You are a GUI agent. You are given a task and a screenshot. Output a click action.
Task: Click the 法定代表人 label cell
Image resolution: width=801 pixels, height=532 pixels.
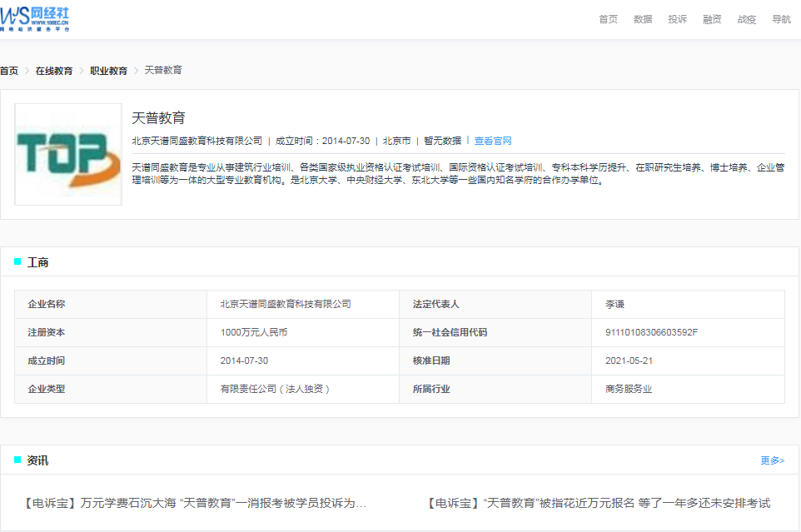495,304
